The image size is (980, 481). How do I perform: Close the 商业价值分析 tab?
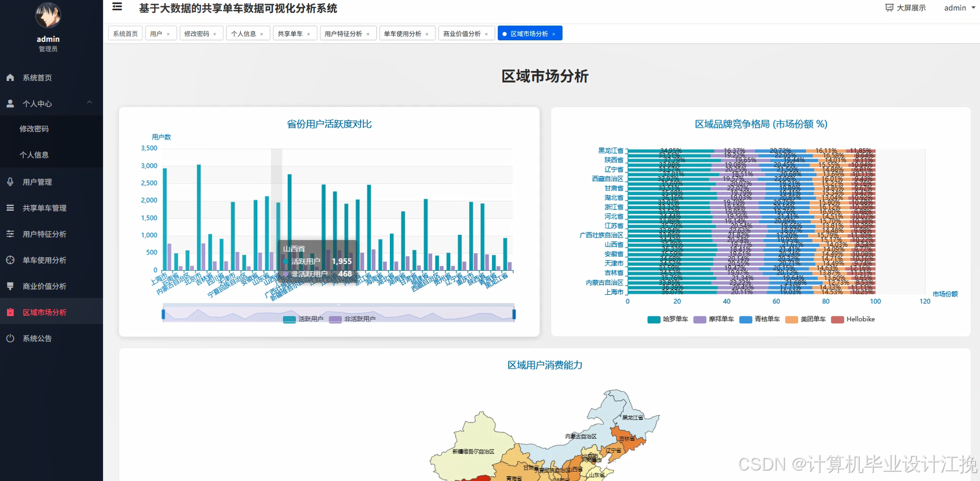[x=486, y=34]
